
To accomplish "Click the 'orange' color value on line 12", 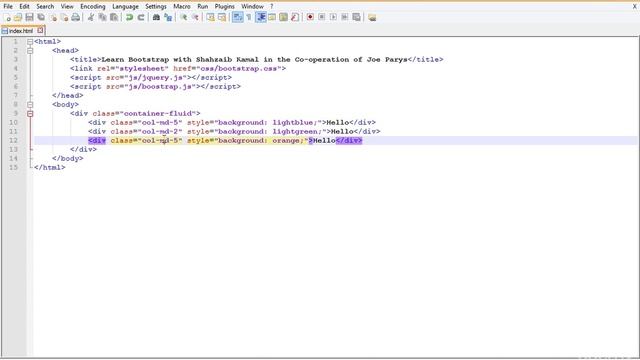I will (286, 140).
